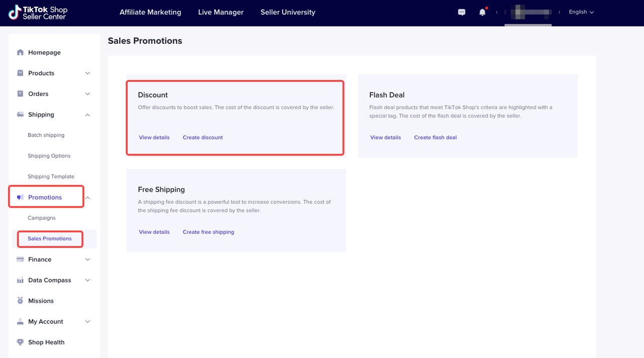
Task: Open Affiliate Marketing in top navigation
Action: coord(150,12)
